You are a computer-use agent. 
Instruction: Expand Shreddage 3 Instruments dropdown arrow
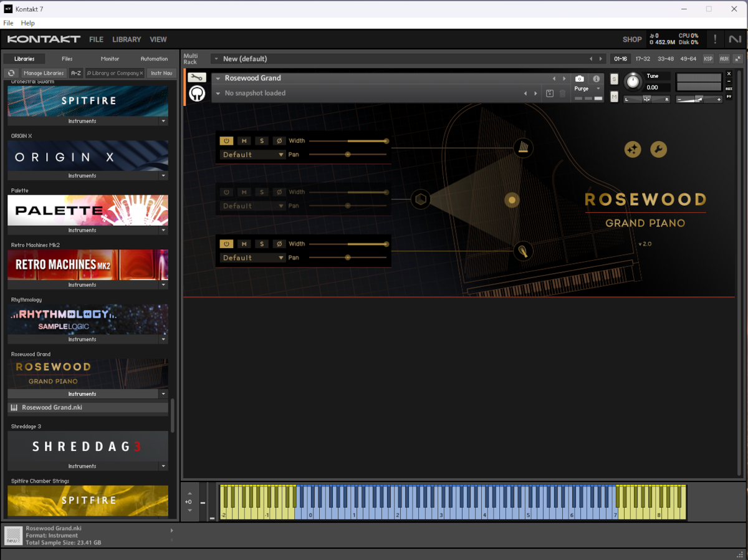coord(163,466)
